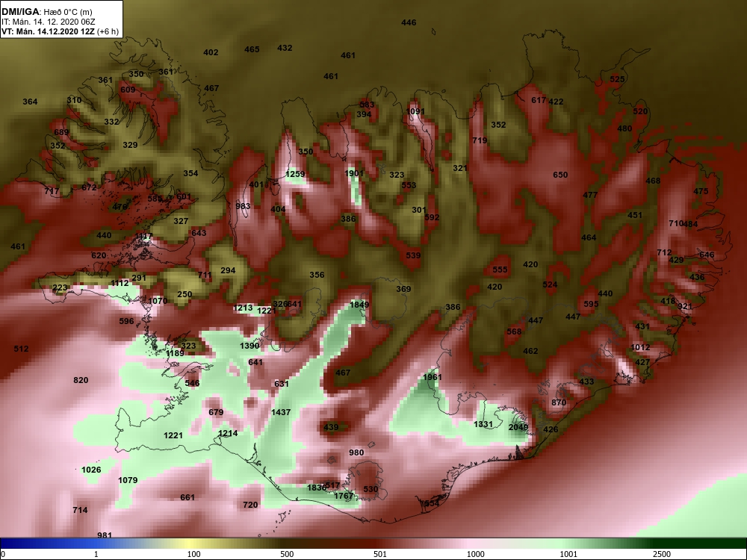
Task: Click the map value 1091
Action: click(x=415, y=111)
